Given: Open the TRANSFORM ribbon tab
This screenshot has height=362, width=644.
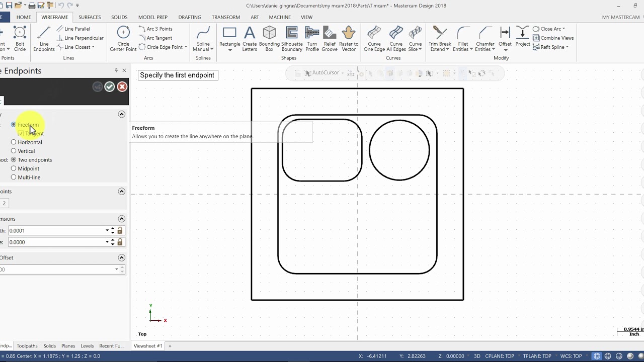Looking at the screenshot, I should pyautogui.click(x=226, y=17).
